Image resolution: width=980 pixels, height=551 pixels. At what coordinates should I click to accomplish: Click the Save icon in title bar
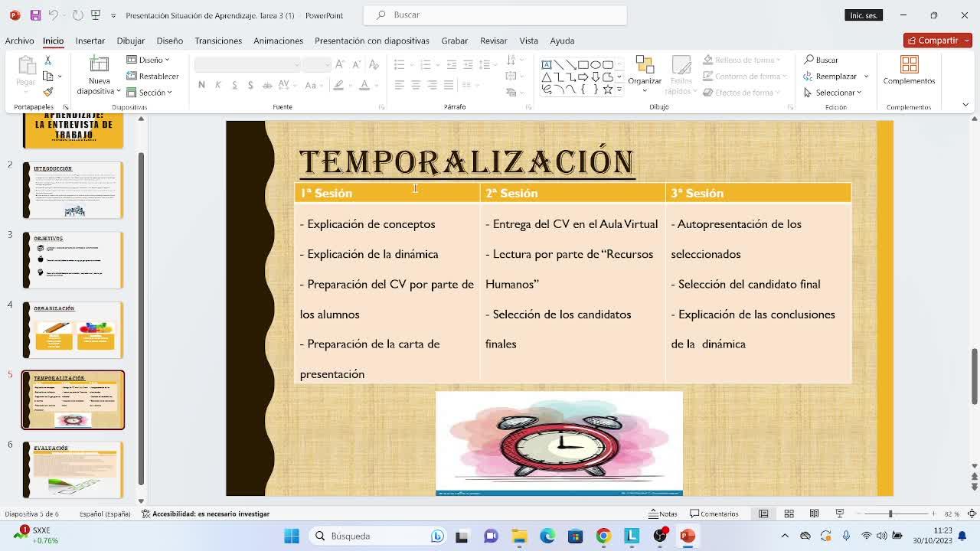click(35, 15)
